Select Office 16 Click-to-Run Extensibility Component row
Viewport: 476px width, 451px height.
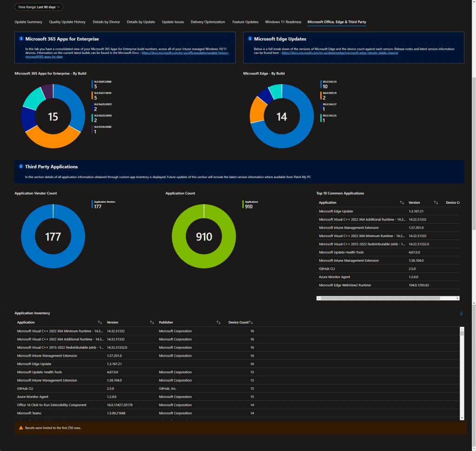238,405
